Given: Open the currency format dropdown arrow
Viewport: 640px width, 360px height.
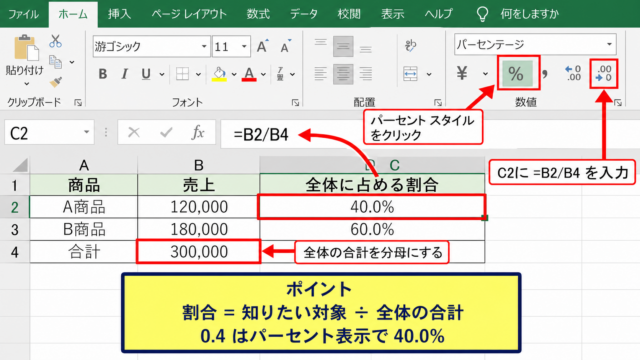Looking at the screenshot, I should pos(485,74).
